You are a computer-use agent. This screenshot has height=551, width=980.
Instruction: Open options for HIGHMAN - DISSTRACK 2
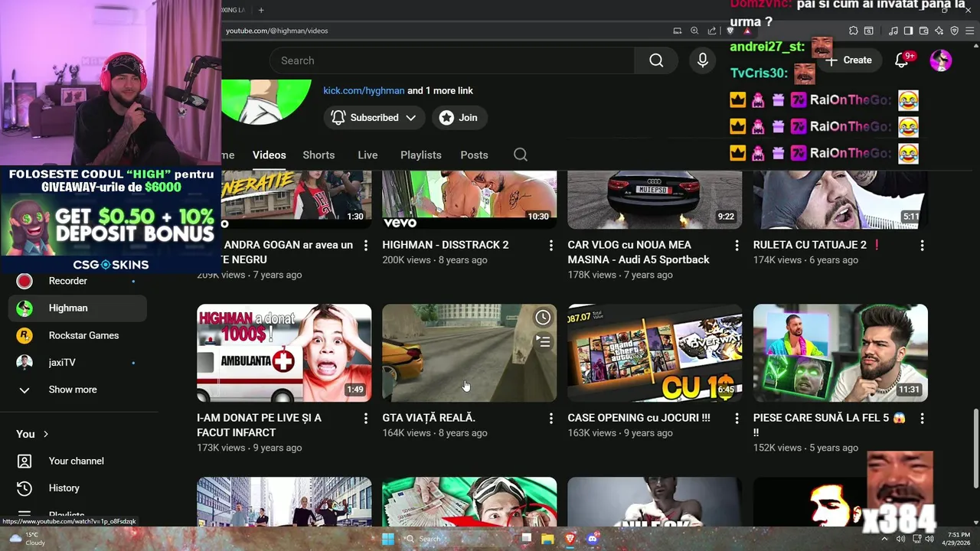pyautogui.click(x=550, y=246)
